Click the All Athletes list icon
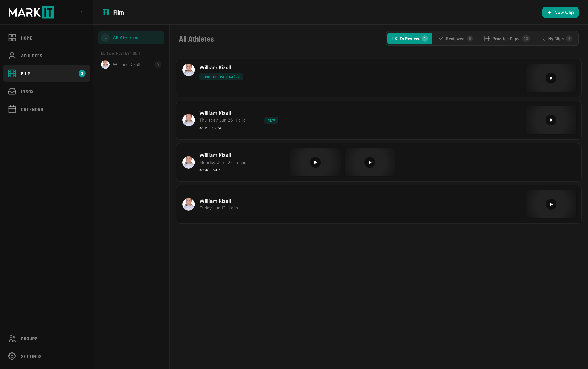 point(106,37)
